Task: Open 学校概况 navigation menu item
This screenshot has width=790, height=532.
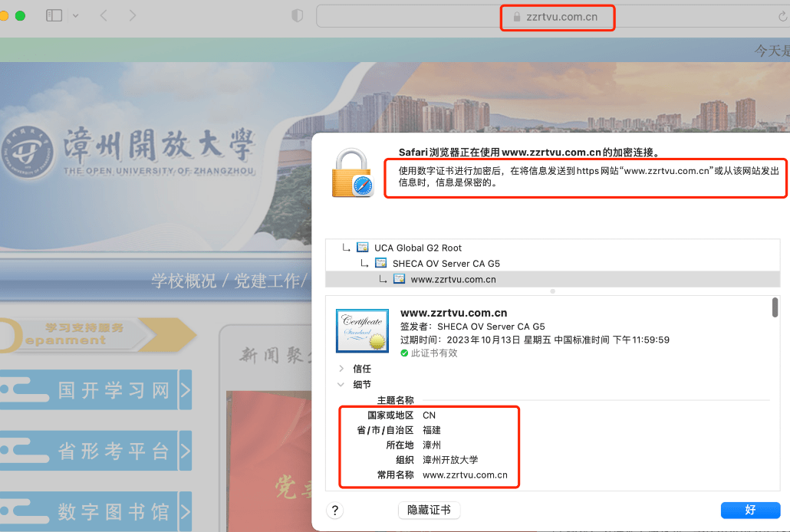Action: click(184, 281)
